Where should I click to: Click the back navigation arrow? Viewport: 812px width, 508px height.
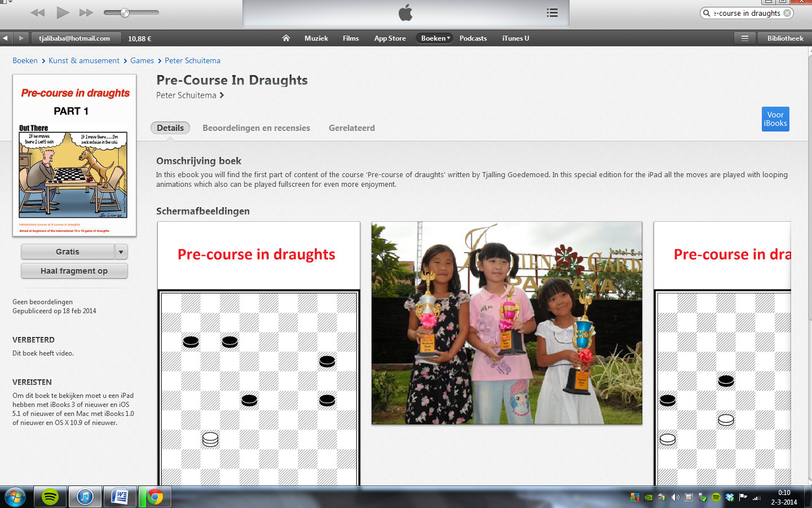click(x=6, y=38)
